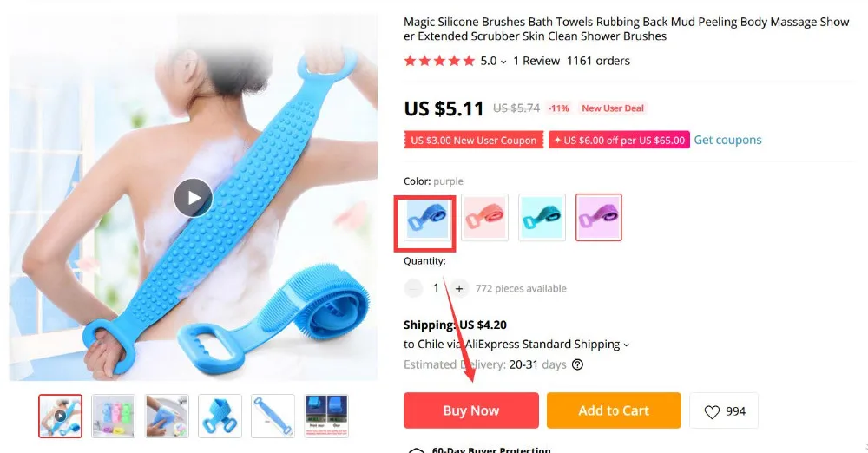Decrease quantity with the minus button
This screenshot has height=453, width=868.
click(413, 288)
